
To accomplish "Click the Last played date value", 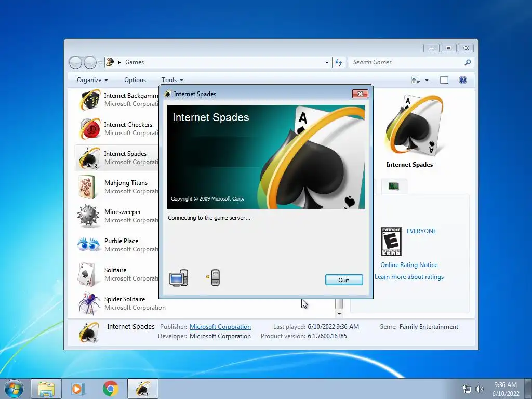I will coord(333,327).
